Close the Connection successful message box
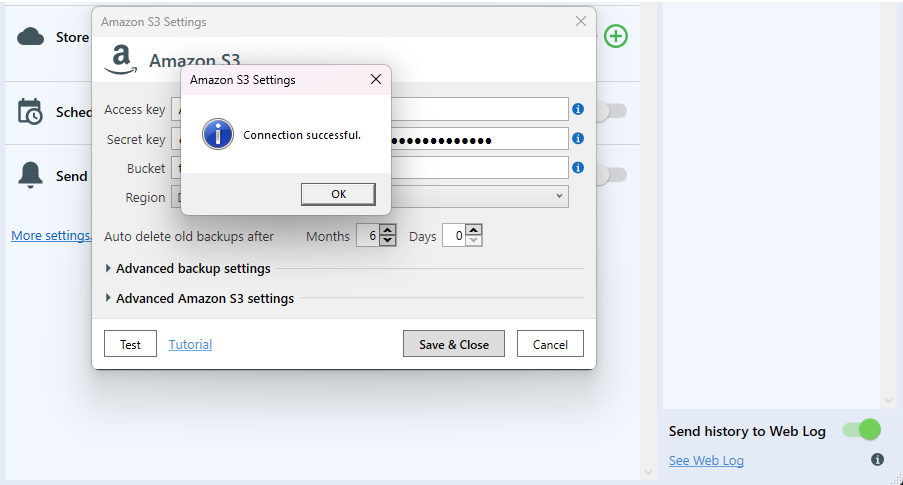 click(x=376, y=79)
